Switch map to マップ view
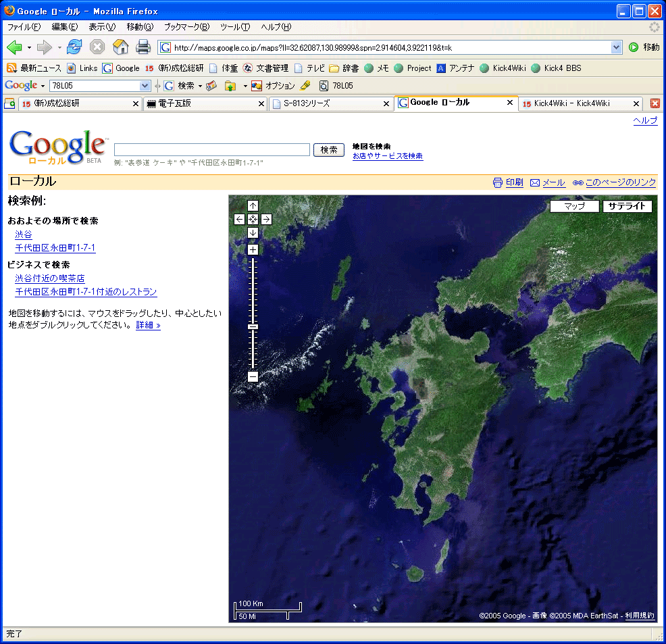666x644 pixels. point(574,206)
